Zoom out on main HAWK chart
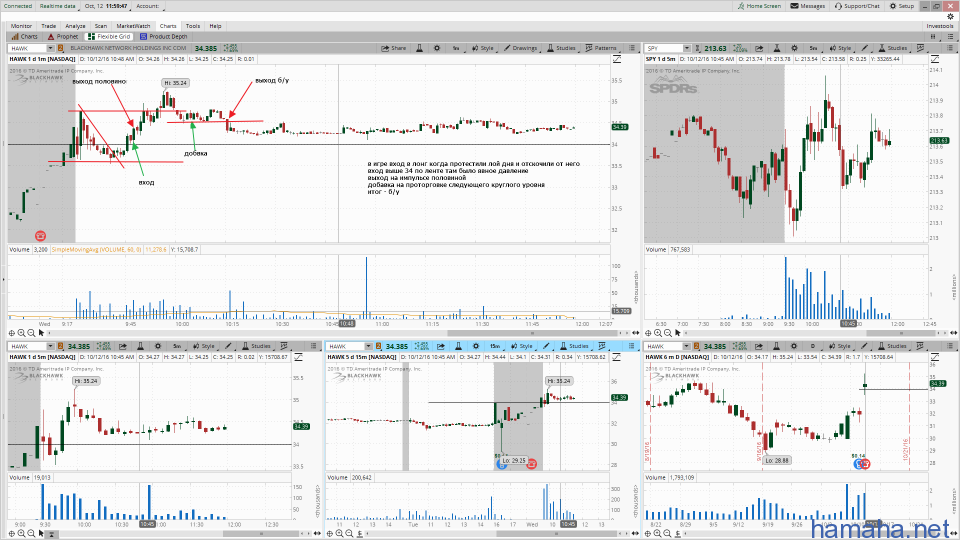The height and width of the screenshot is (540, 960). (31, 333)
